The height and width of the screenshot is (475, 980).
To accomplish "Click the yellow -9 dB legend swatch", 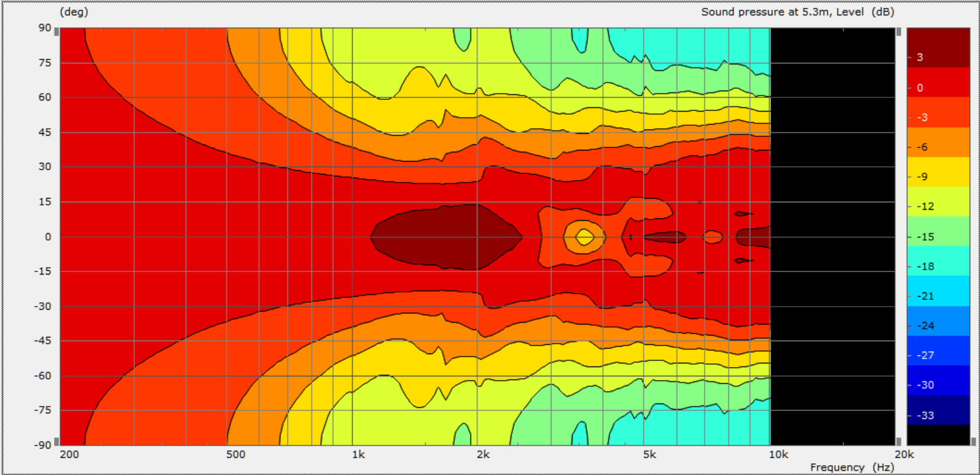I will pos(938,172).
